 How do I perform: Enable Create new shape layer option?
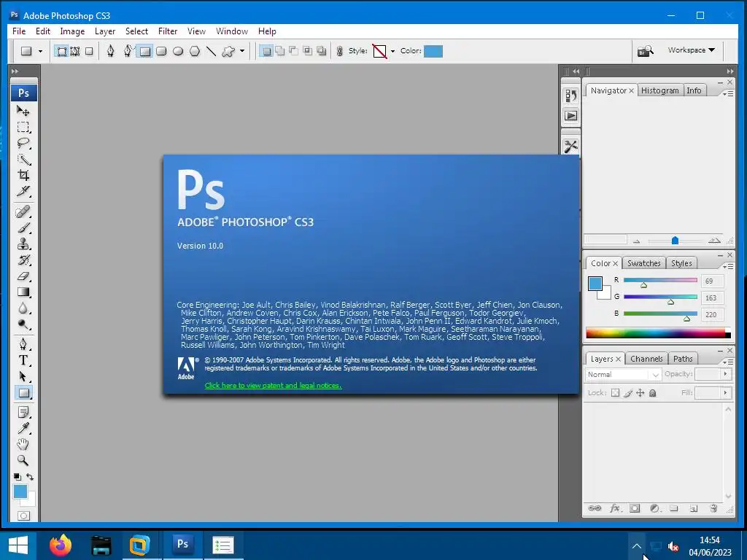point(267,51)
